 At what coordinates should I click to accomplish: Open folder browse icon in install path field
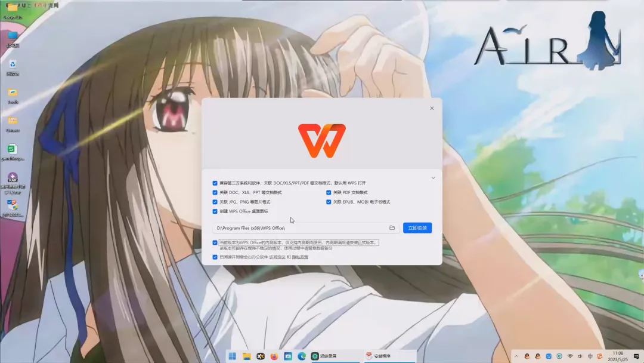click(x=392, y=227)
